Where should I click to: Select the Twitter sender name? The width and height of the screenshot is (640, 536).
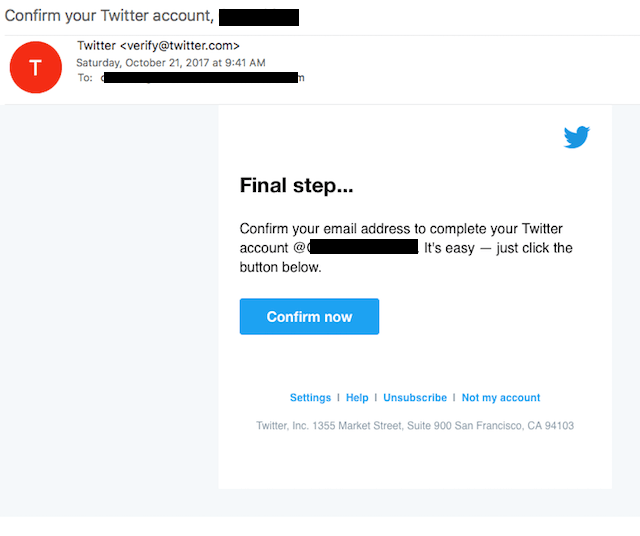pos(97,46)
